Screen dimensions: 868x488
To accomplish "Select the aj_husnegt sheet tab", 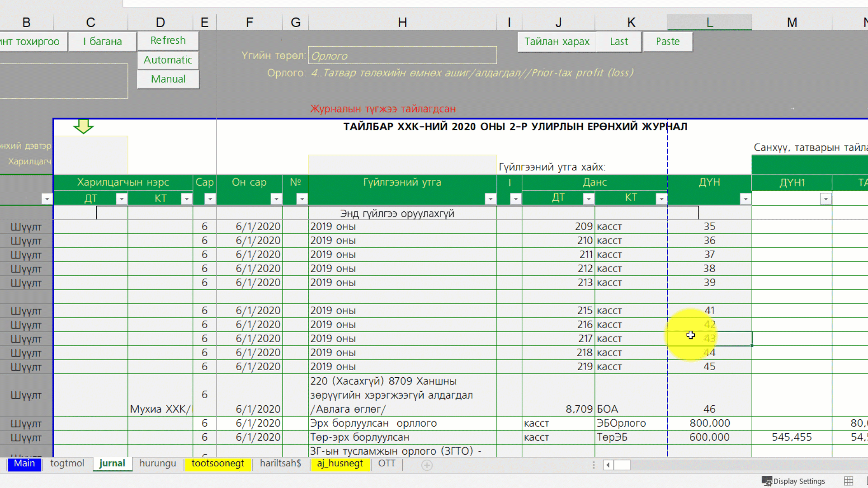I will pyautogui.click(x=340, y=464).
